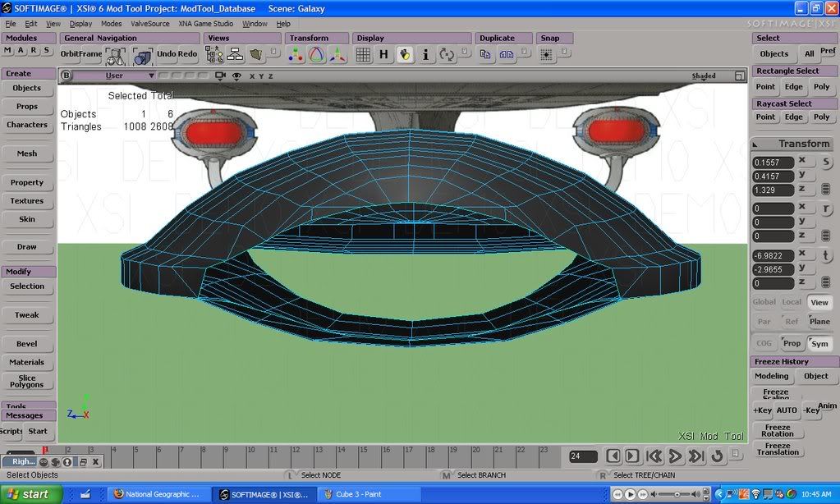Click the Snap grid points icon

click(546, 55)
